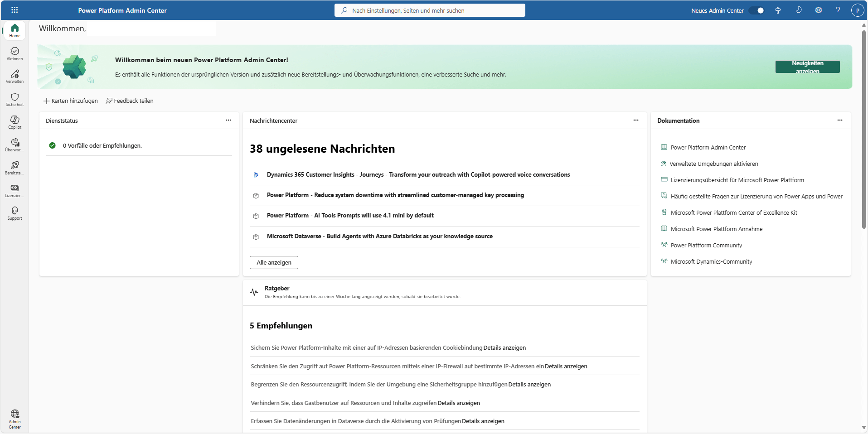
Task: Open the settings gear icon
Action: [818, 10]
